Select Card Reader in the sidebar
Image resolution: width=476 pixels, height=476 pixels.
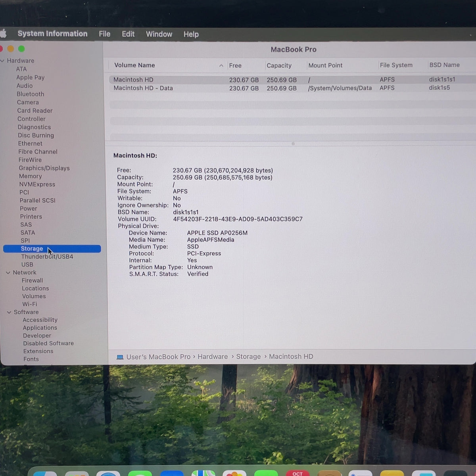pos(35,111)
